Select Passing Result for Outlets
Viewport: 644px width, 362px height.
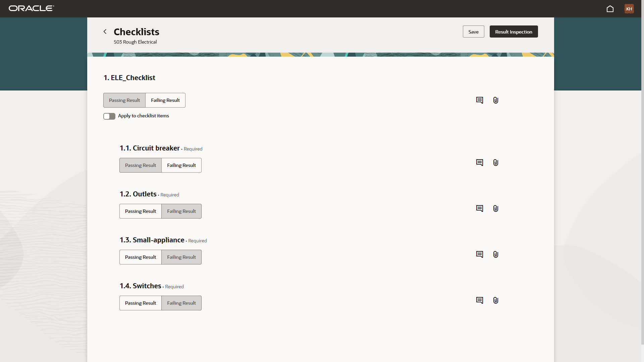coord(141,211)
